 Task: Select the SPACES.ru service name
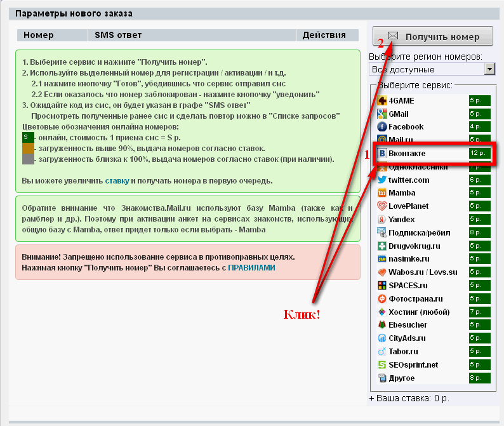[x=408, y=286]
